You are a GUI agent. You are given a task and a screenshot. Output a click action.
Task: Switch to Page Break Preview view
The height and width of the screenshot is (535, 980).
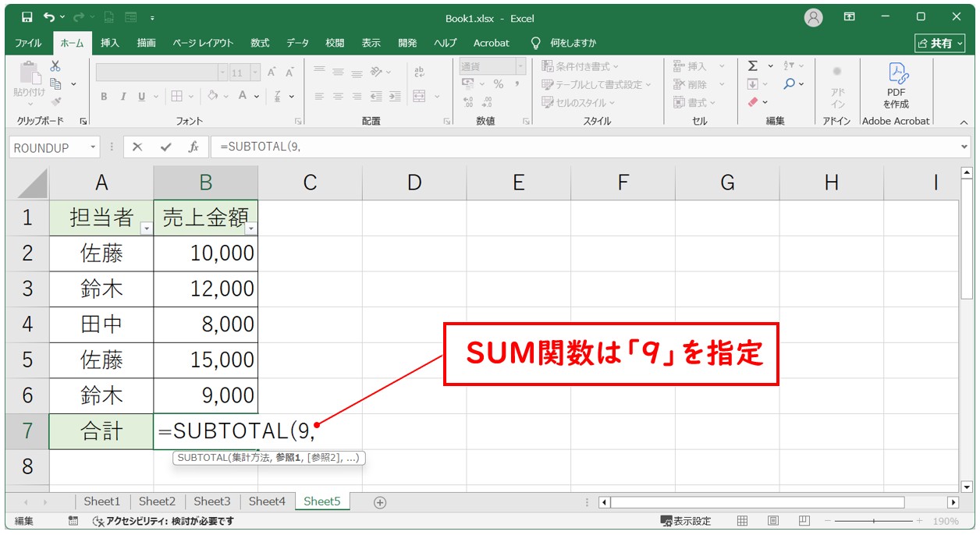tap(803, 521)
